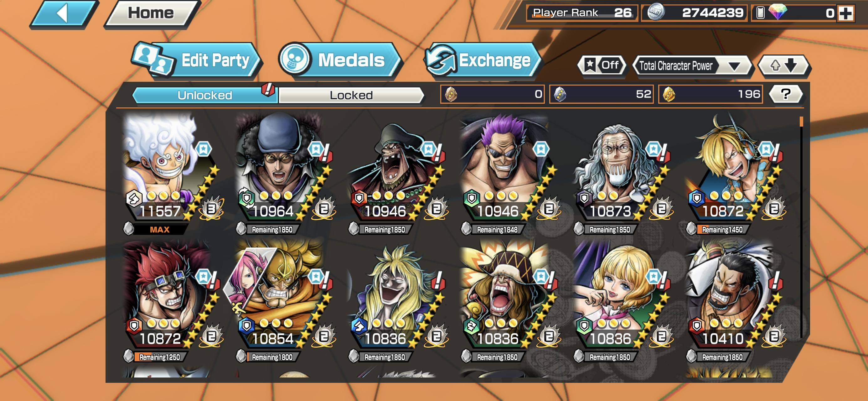Select the Unlocked tab
Screen dimensions: 868x401
(x=205, y=95)
